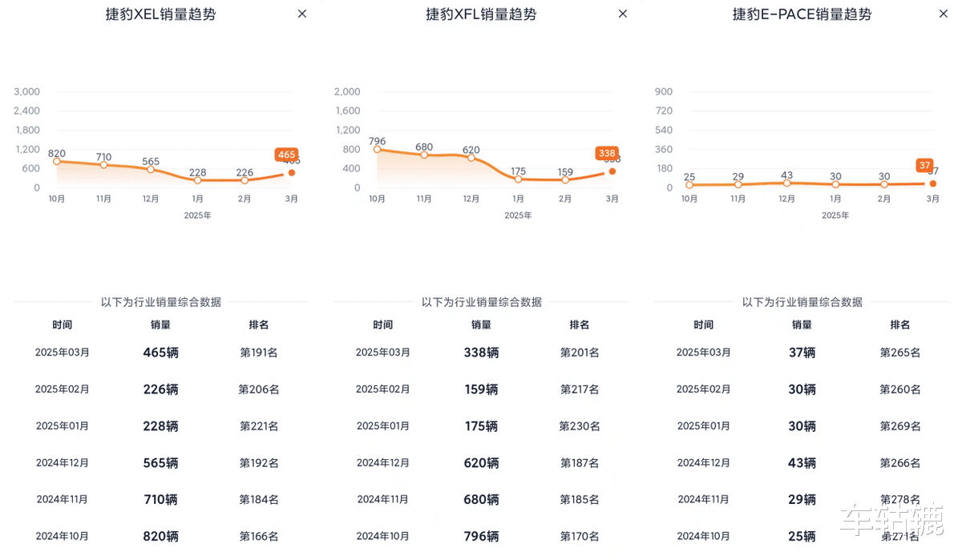Click the 565辆 sales cell
The width and height of the screenshot is (962, 560).
[160, 463]
